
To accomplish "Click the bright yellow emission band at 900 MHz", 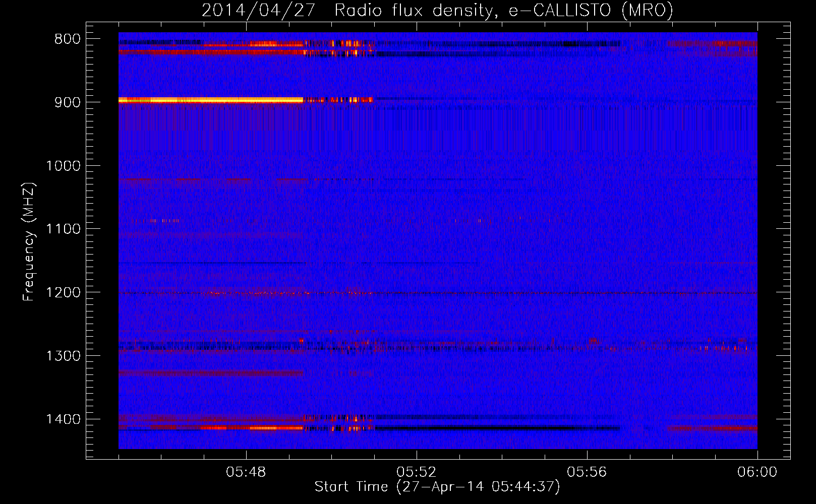I will (211, 100).
